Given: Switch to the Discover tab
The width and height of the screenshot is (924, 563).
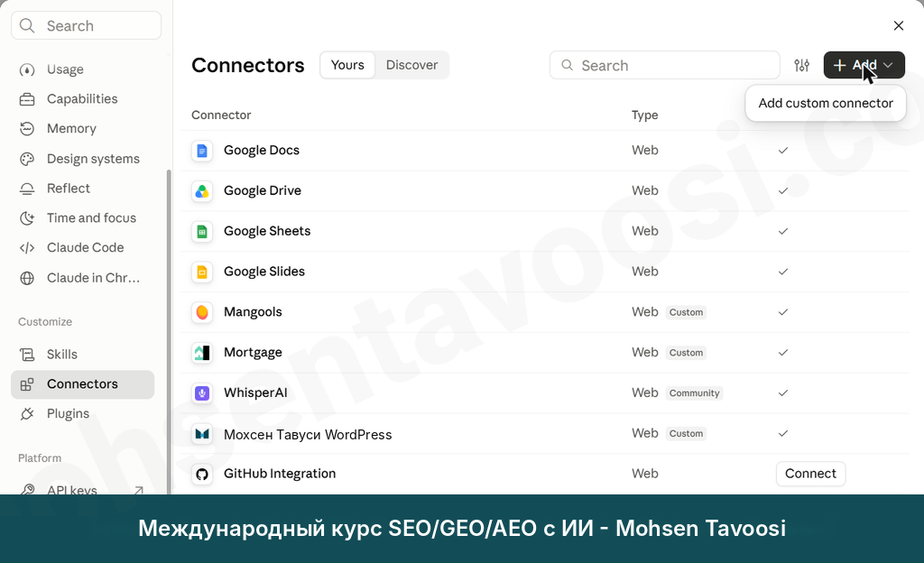Looking at the screenshot, I should coord(411,65).
